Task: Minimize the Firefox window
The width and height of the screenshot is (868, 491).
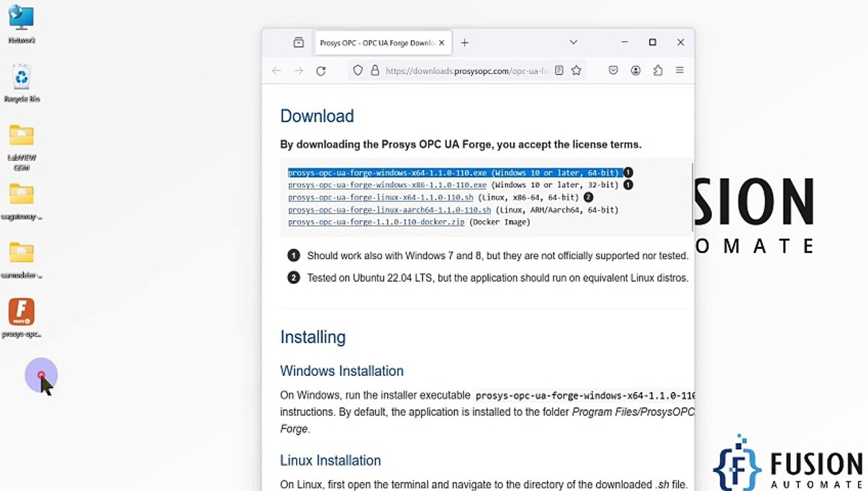Action: (624, 42)
